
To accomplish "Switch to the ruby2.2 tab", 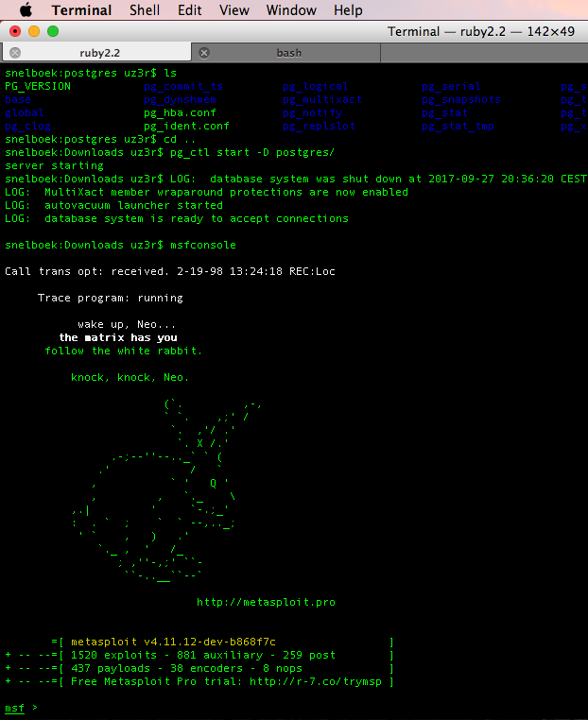I will coord(97,52).
